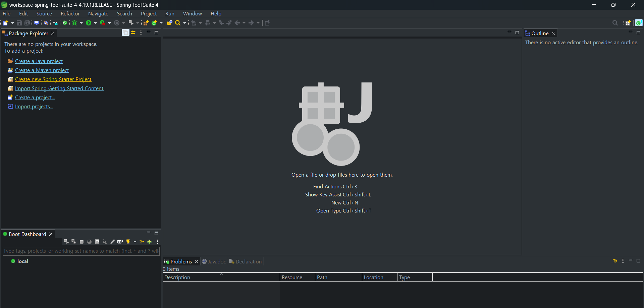Switch to the Javadoc tab
The height and width of the screenshot is (308, 644).
(x=214, y=261)
